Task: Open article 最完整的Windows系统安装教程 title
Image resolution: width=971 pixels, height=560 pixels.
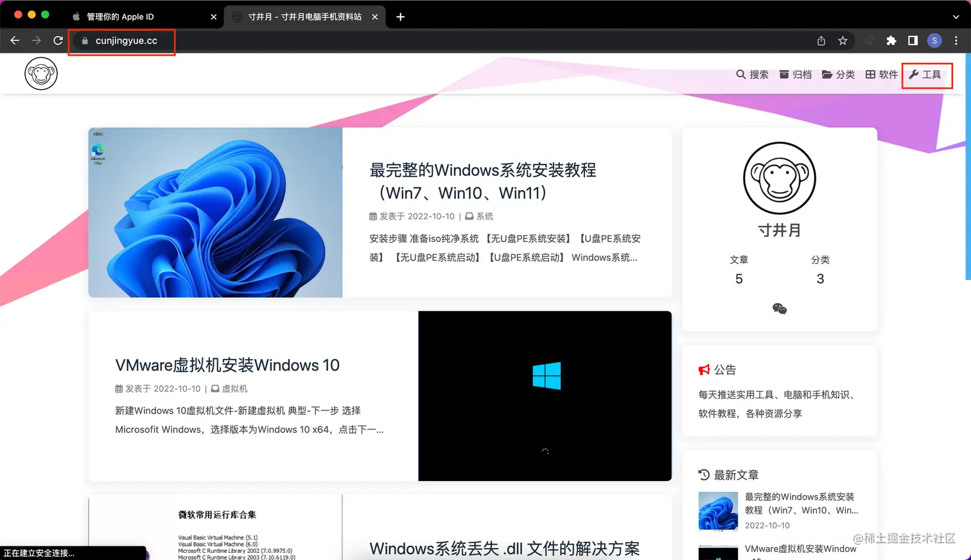Action: coord(483,181)
